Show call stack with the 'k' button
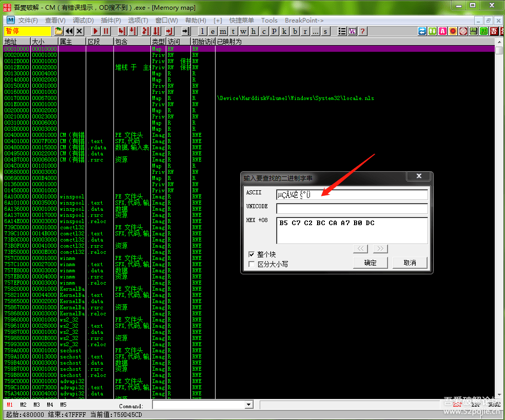The image size is (505, 420). click(284, 31)
